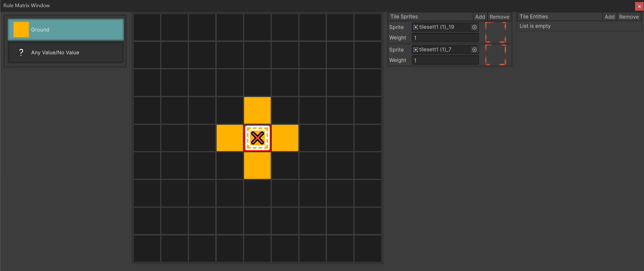The image size is (644, 271).
Task: Open the object picker for tilesett1 (1)_7 sprite
Action: click(x=474, y=49)
